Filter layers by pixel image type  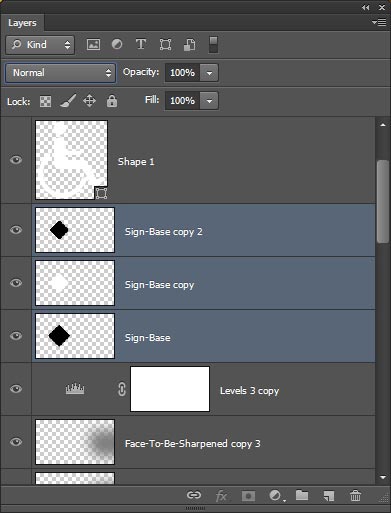(x=93, y=44)
